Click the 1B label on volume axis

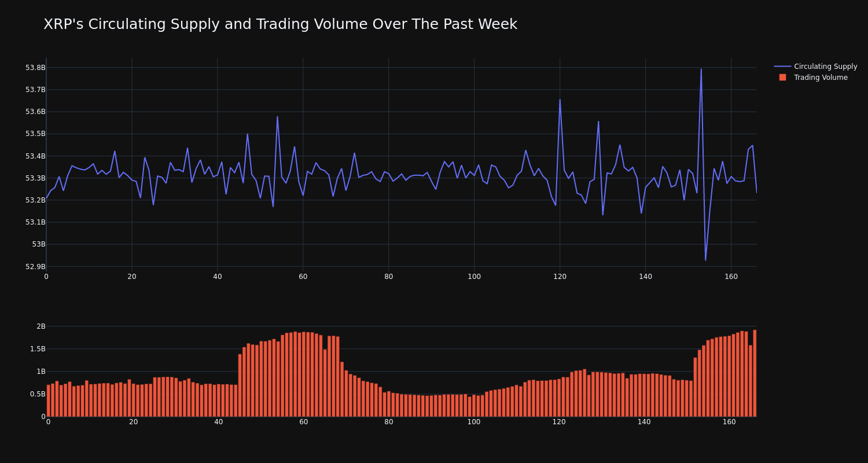41,372
